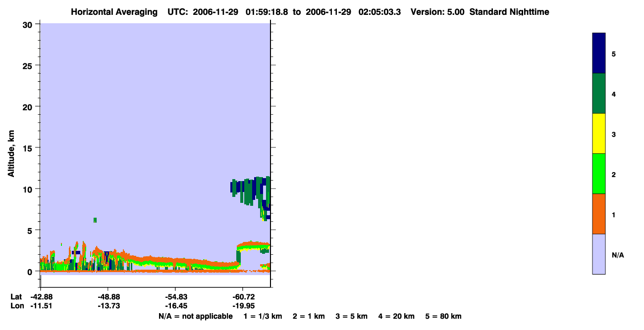
Task: Click the '2 = 1 km' legend entry
Action: [309, 316]
